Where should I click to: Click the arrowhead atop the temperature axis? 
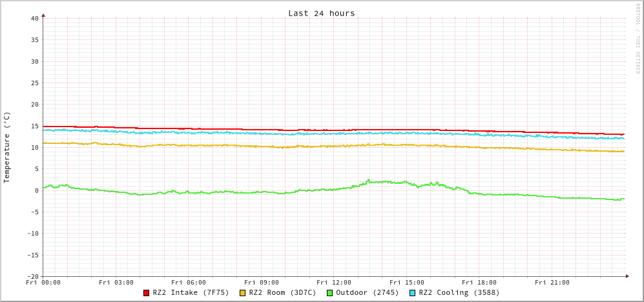click(x=43, y=14)
